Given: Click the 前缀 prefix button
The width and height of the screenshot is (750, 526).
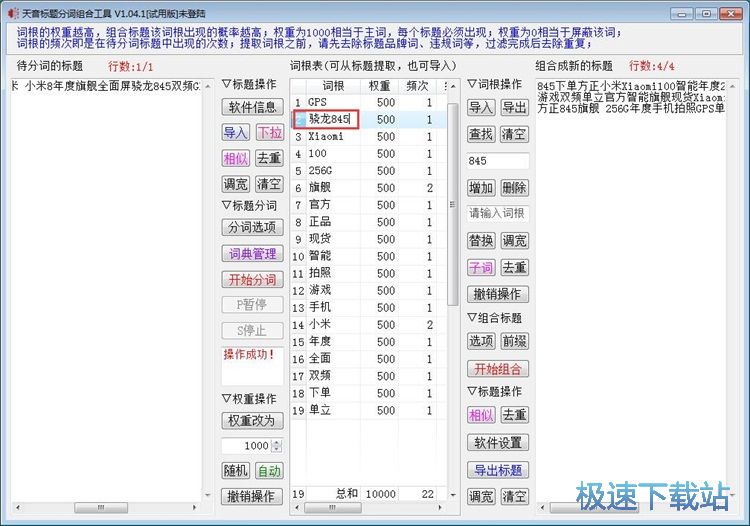Looking at the screenshot, I should pyautogui.click(x=514, y=341).
